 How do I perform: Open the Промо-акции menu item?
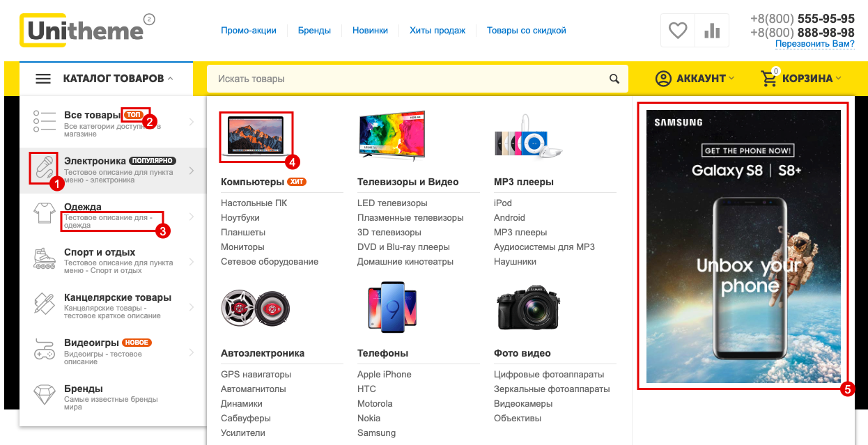[x=248, y=31]
